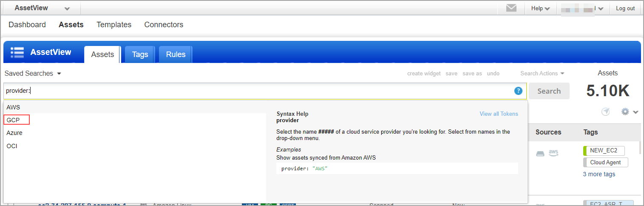This screenshot has height=206, width=644.
Task: Switch to the Rules tab
Action: coord(176,54)
